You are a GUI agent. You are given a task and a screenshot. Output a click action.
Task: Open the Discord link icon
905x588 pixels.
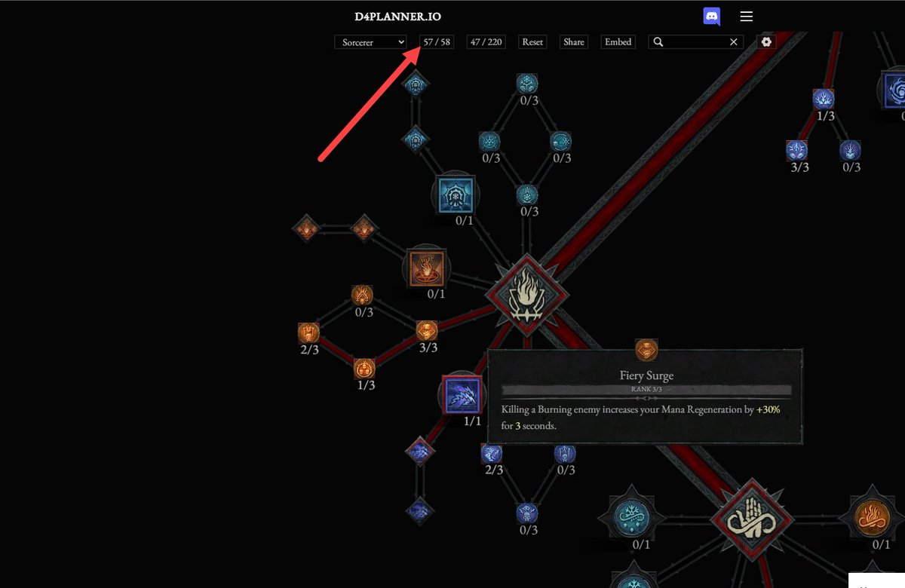(712, 17)
